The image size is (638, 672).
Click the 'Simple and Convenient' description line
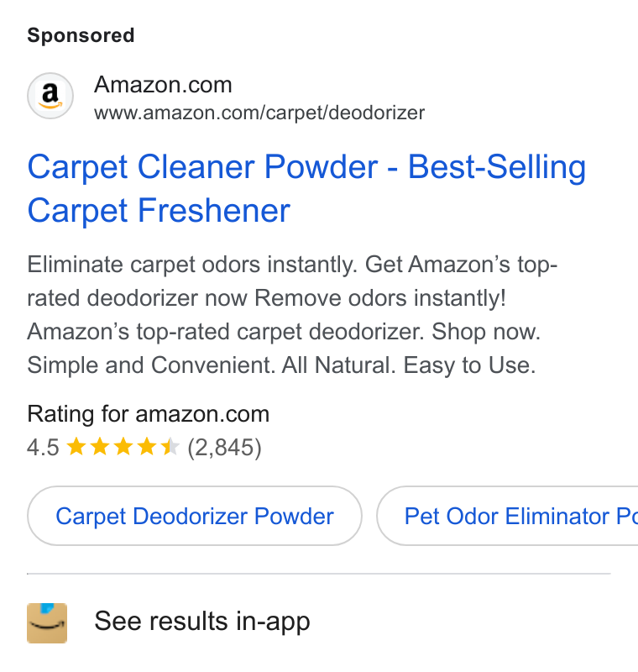[x=281, y=365]
